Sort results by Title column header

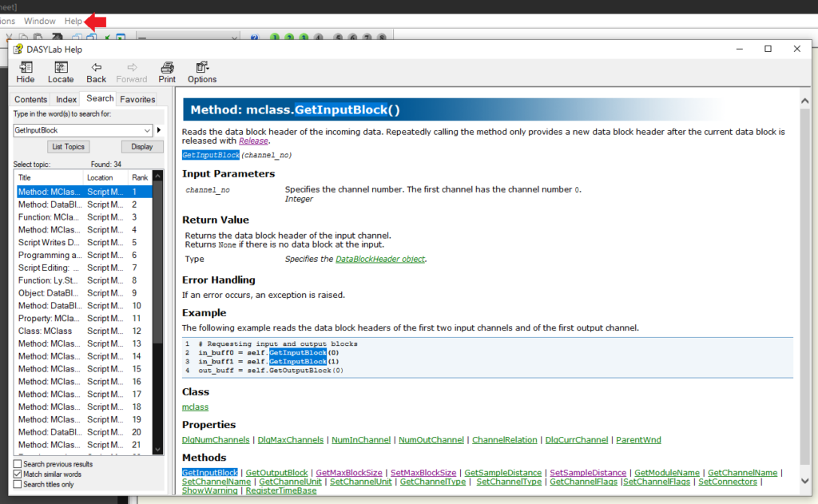point(49,177)
